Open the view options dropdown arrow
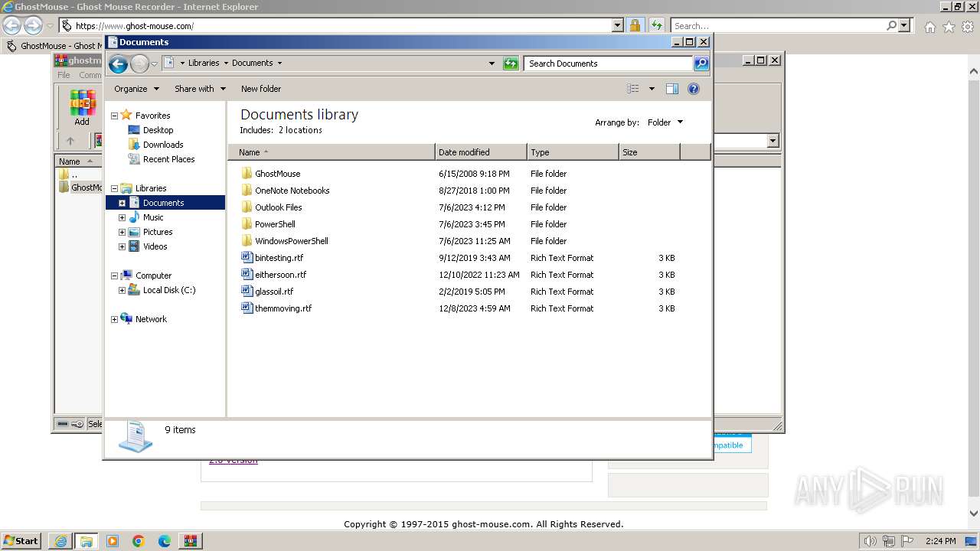 (x=652, y=89)
